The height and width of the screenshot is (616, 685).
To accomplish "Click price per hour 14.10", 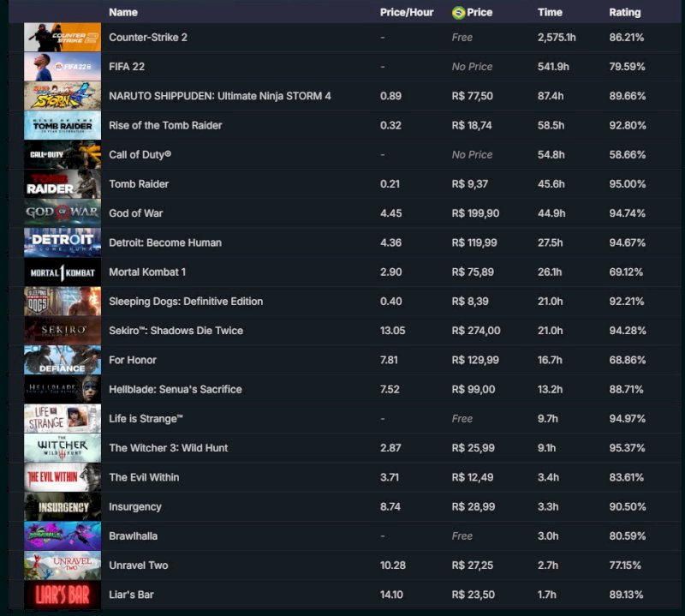I will (391, 595).
